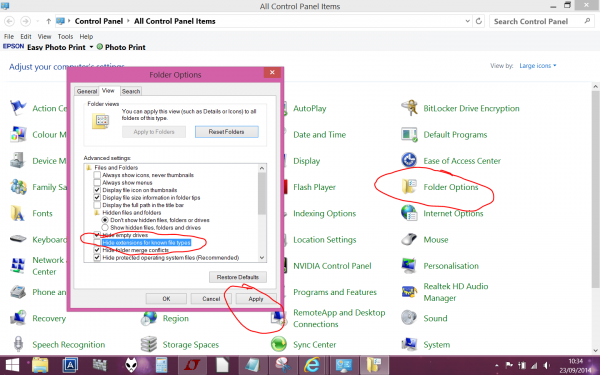Click Advanced settings scroll down arrow
Screen dimensions: 600x375
(262, 258)
